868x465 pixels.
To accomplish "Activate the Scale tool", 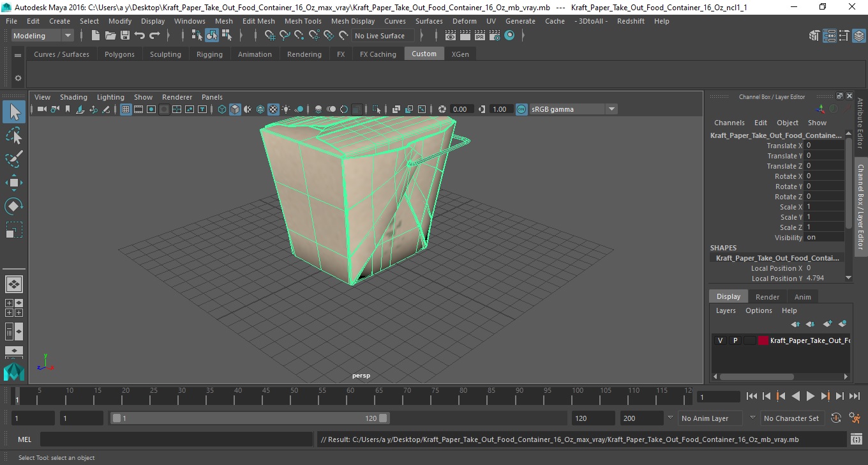I will [x=14, y=230].
